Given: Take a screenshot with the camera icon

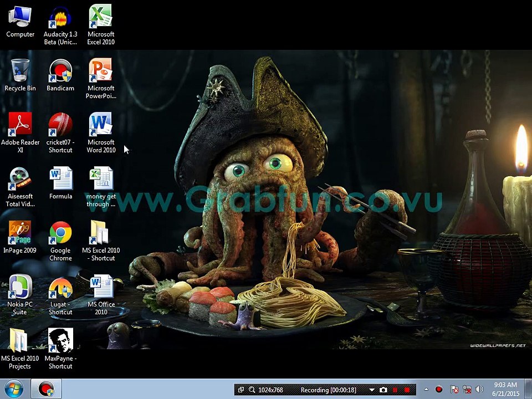Looking at the screenshot, I should coord(383,390).
